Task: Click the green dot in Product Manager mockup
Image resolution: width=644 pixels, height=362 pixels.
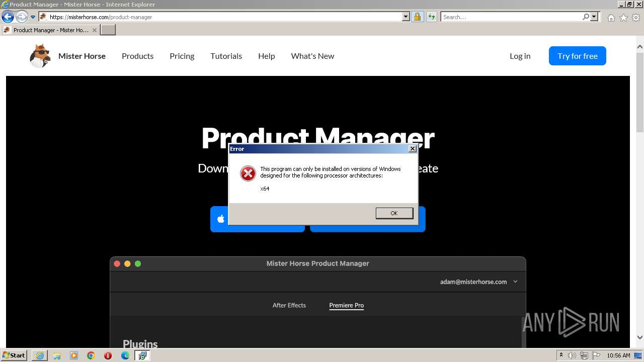Action: (138, 263)
